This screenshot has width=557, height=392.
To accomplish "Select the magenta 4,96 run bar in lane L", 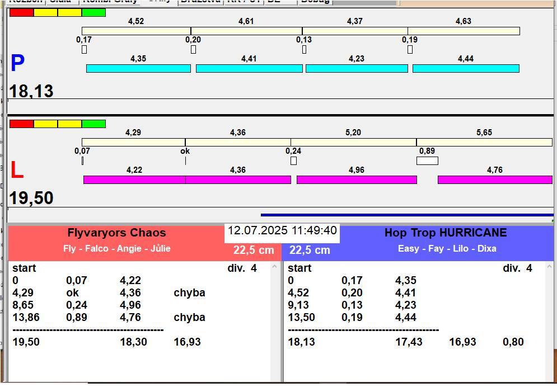I will click(357, 180).
